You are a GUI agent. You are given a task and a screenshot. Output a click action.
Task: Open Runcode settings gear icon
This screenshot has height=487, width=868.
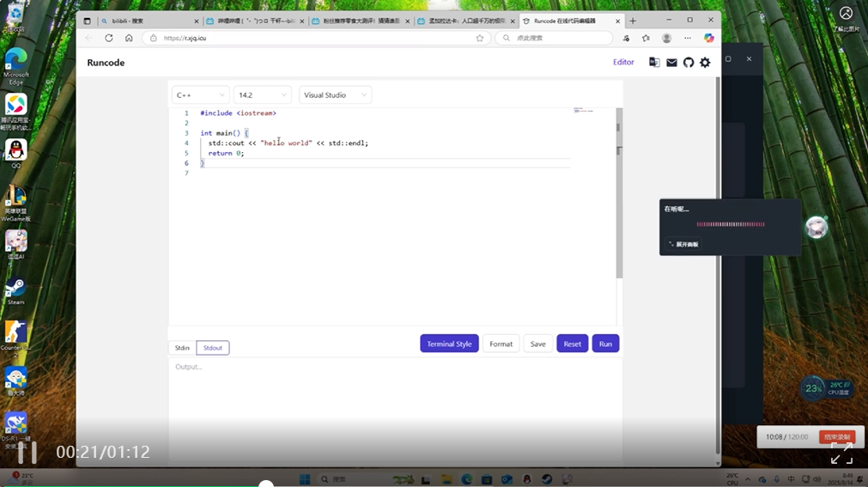point(705,63)
